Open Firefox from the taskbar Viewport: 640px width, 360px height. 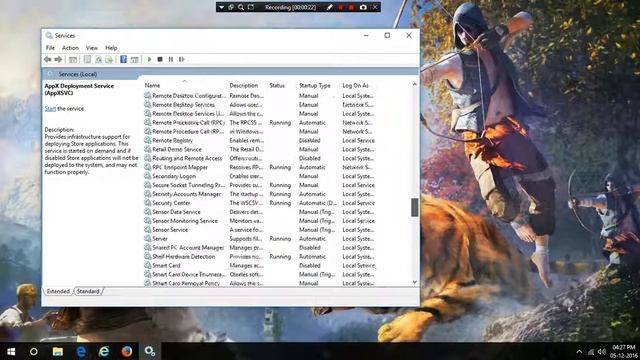127,351
